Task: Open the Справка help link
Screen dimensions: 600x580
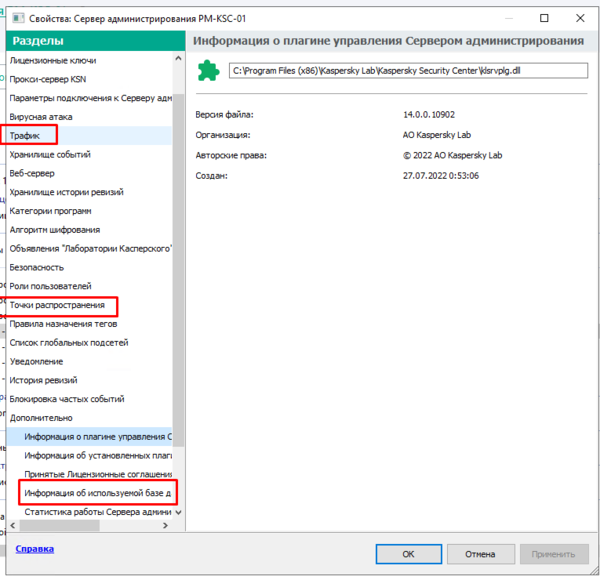Action: pos(34,549)
